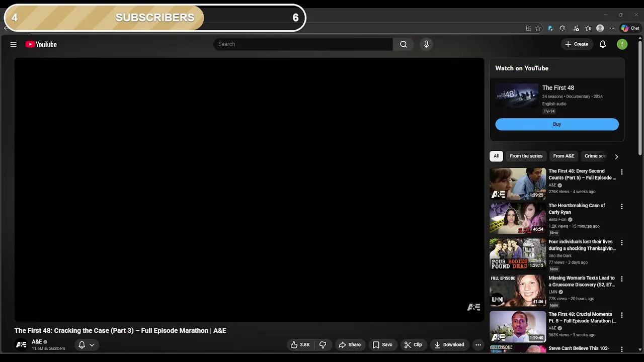The height and width of the screenshot is (362, 644).
Task: Open the LMN Missing Woman's Texts thumbnail
Action: (518, 291)
